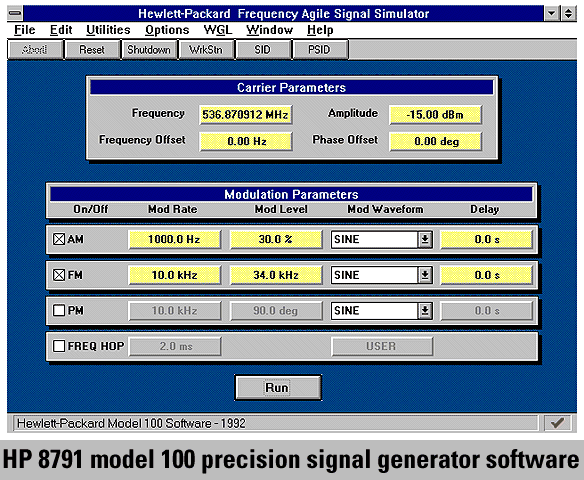Image resolution: width=584 pixels, height=480 pixels.
Task: Edit the Amplitude field -15.00 dBm
Action: [x=435, y=114]
